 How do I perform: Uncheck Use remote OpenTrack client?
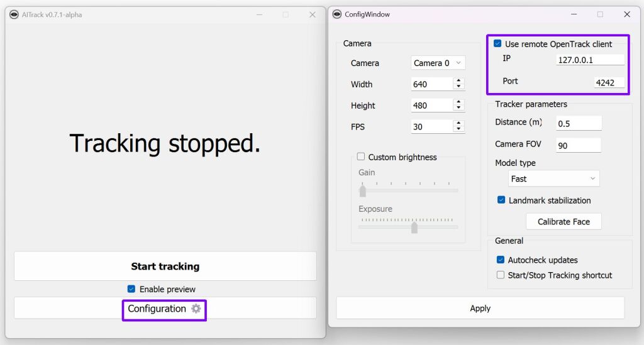click(x=497, y=44)
